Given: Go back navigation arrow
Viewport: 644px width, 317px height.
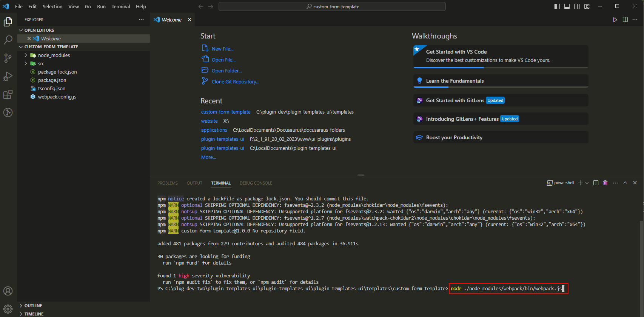Looking at the screenshot, I should click(201, 6).
